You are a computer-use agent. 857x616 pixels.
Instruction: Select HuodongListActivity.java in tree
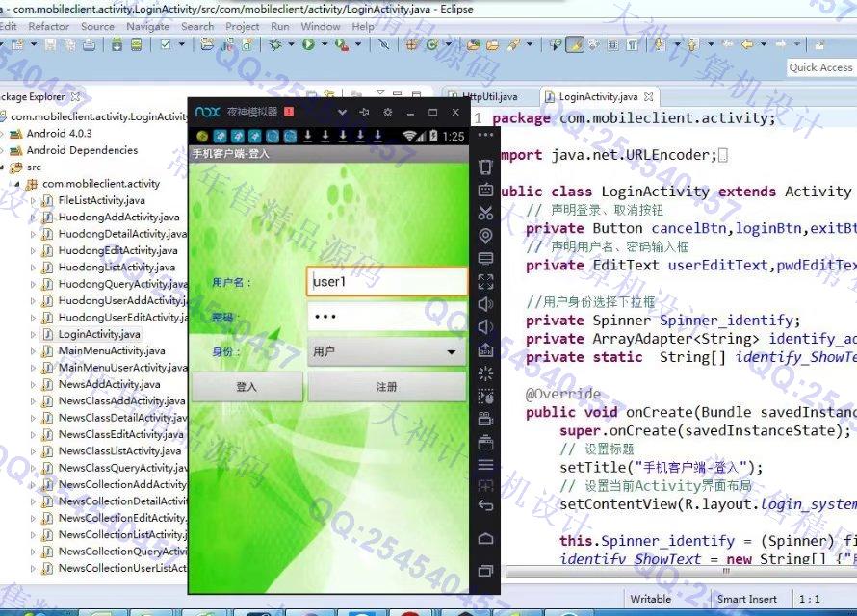117,268
